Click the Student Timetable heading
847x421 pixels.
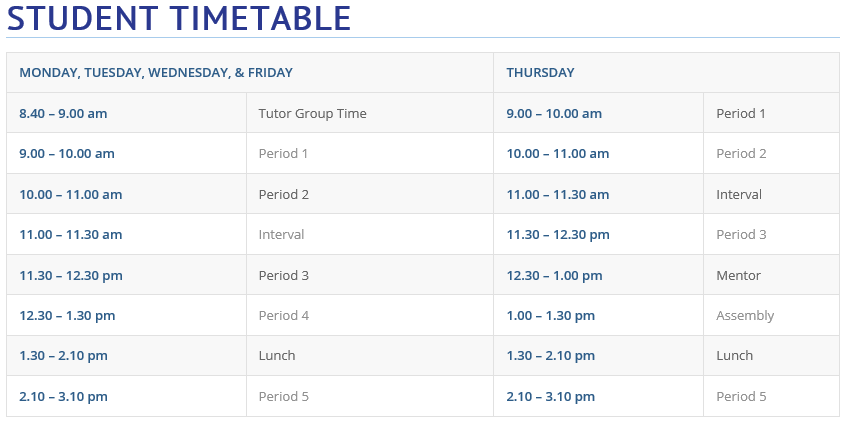(x=179, y=18)
